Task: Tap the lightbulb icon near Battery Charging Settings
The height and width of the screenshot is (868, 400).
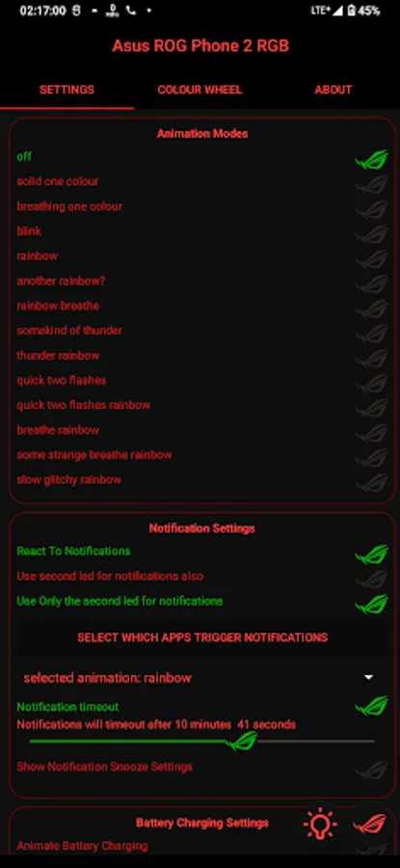Action: pyautogui.click(x=320, y=825)
